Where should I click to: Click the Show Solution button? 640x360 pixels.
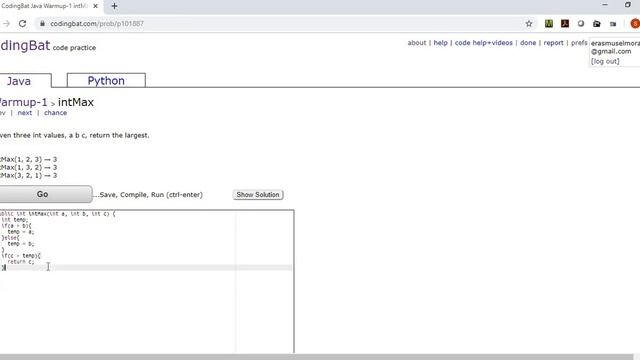(258, 195)
